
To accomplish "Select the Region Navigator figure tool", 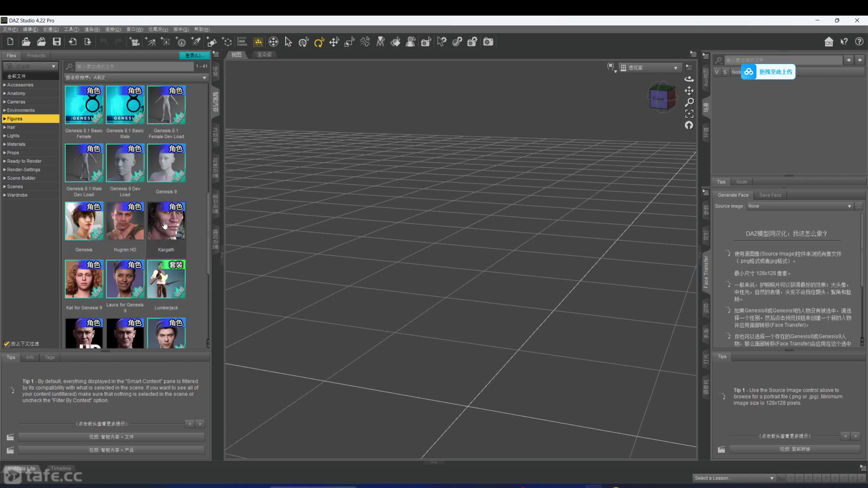I will [411, 42].
